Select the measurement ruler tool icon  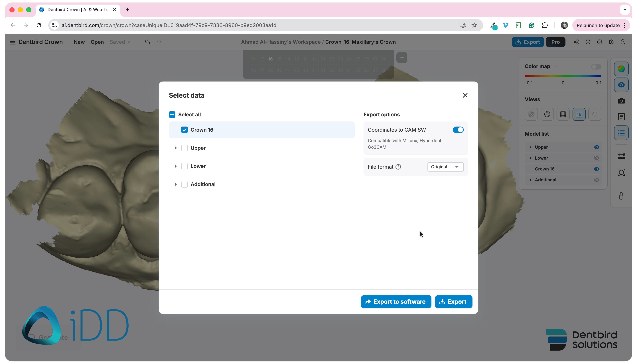point(621,156)
